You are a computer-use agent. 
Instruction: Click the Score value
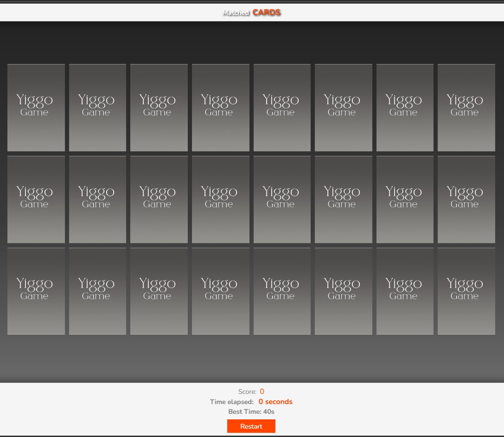tap(262, 392)
